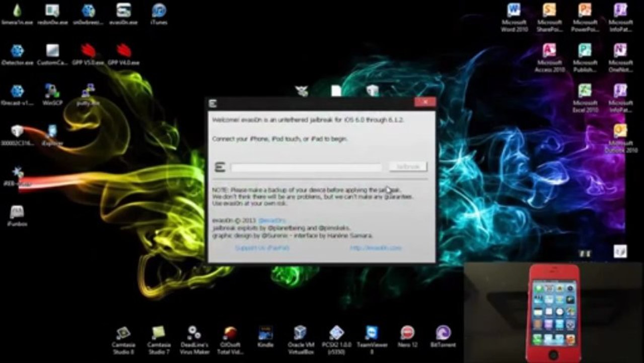
Task: Select InfoPath icon beside Microsoft Excel 2010
Action: click(x=620, y=98)
